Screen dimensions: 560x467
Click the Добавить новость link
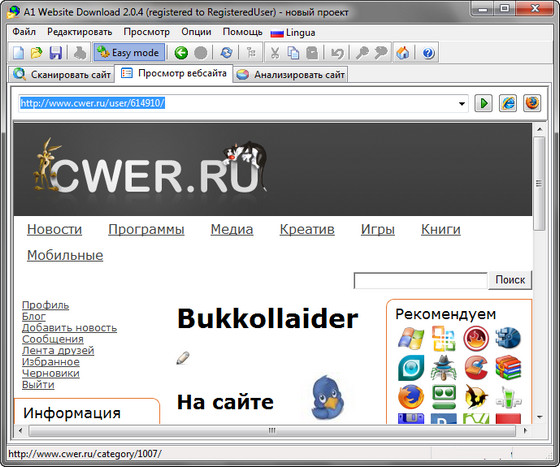[69, 328]
